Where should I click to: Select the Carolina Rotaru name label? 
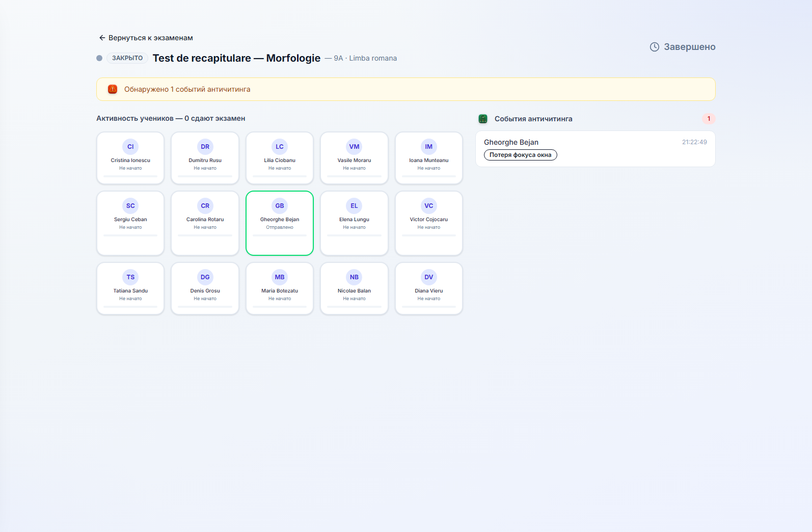pyautogui.click(x=205, y=220)
